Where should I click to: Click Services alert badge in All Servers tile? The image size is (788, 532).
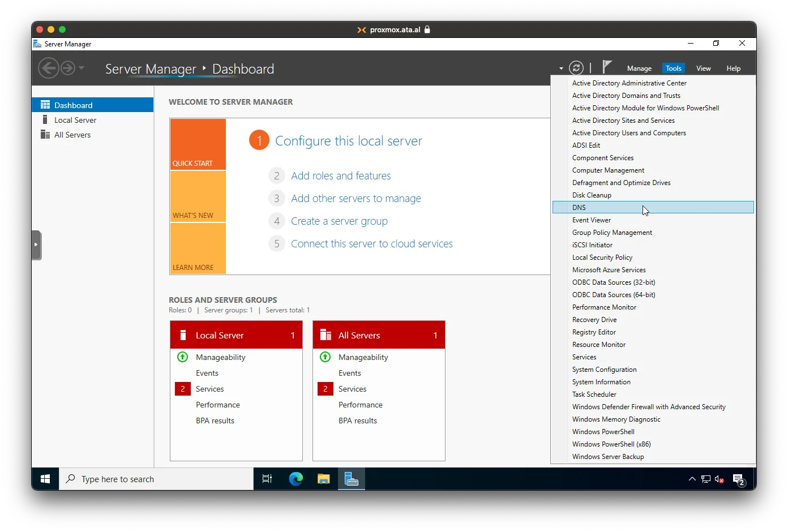tap(326, 389)
